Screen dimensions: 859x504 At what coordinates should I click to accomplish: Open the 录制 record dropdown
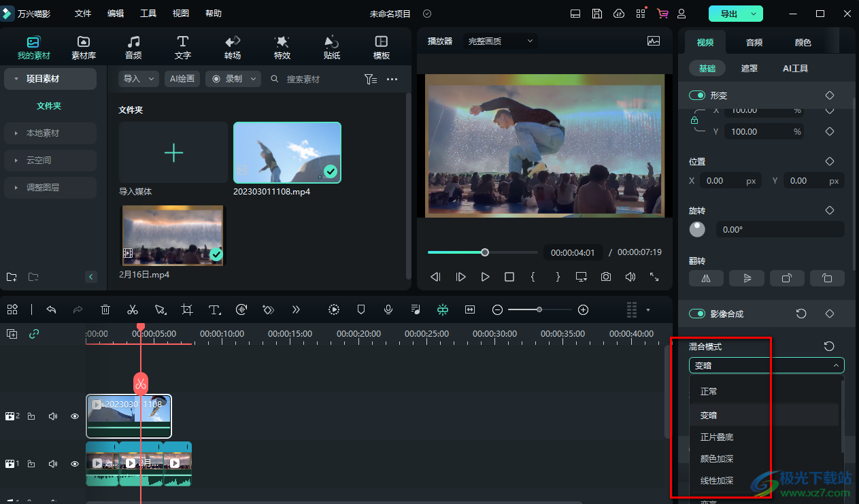(233, 79)
